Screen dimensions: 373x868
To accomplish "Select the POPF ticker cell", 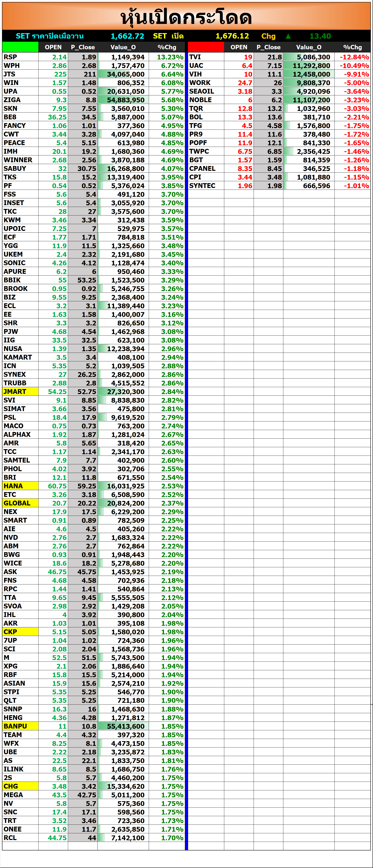I will pos(206,143).
